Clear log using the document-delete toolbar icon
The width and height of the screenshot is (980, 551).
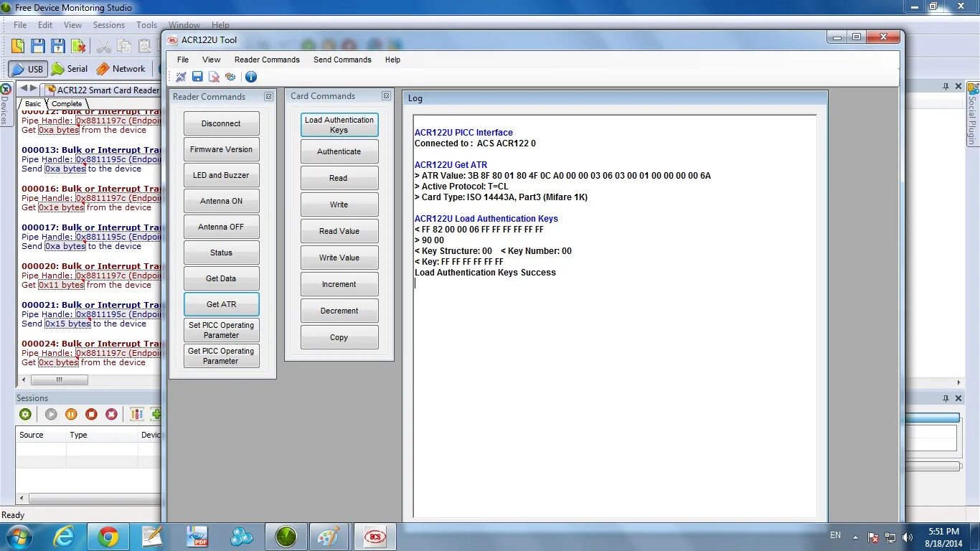tap(214, 77)
